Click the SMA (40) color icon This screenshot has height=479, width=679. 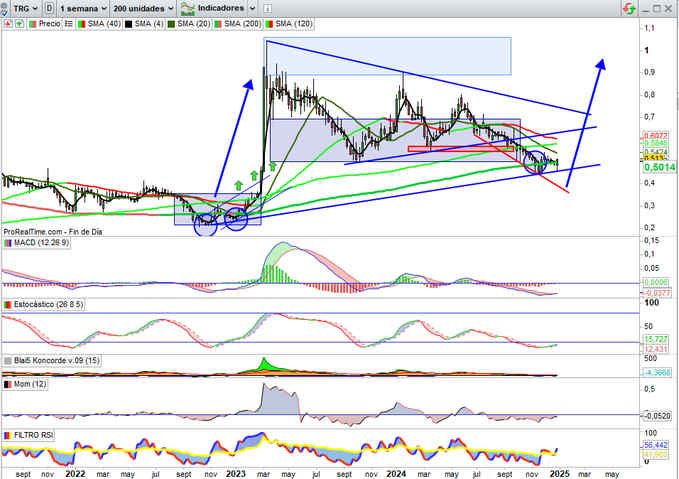81,24
